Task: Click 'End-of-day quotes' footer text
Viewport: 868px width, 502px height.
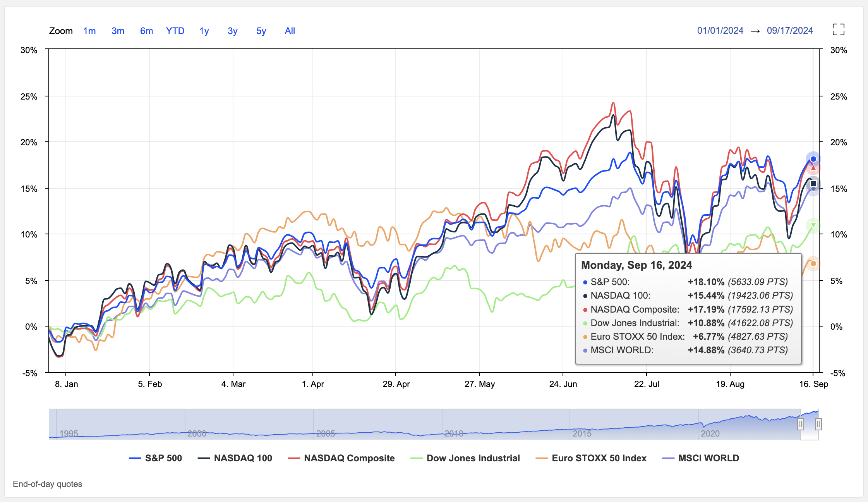Action: (x=47, y=484)
